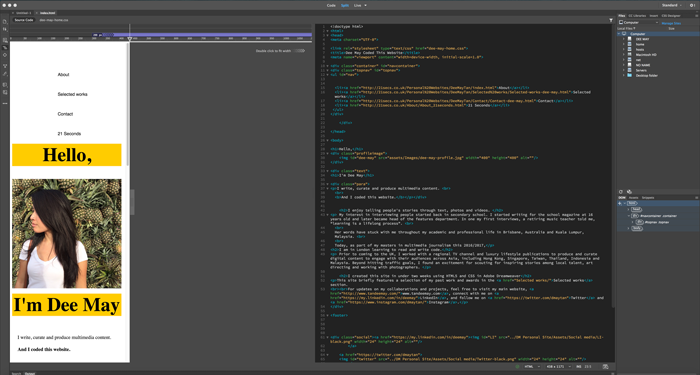The image size is (700, 375).
Task: Click the Selected works link in live preview
Action: tap(72, 94)
